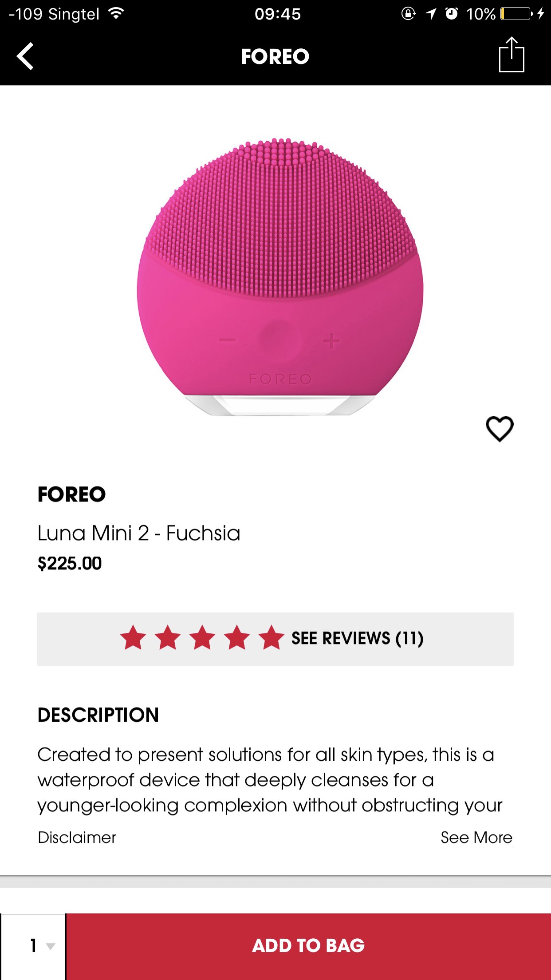Open the Disclaimer link
551x980 pixels.
[77, 838]
